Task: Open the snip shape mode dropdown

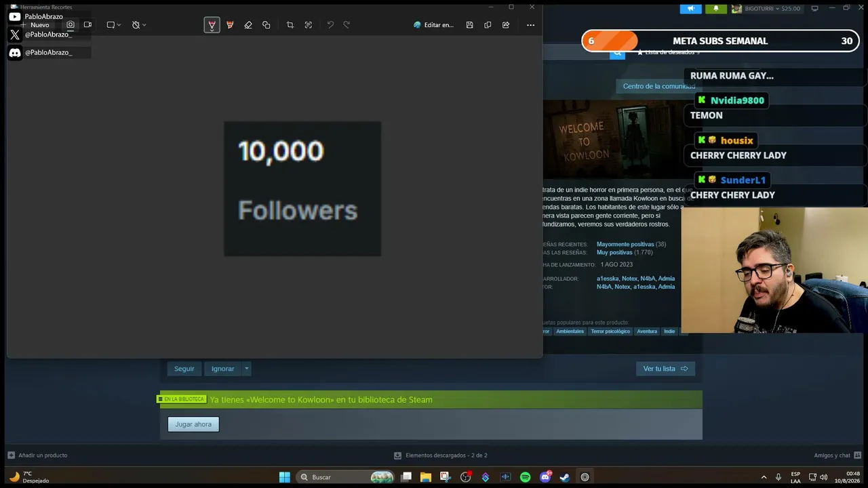Action: click(113, 24)
